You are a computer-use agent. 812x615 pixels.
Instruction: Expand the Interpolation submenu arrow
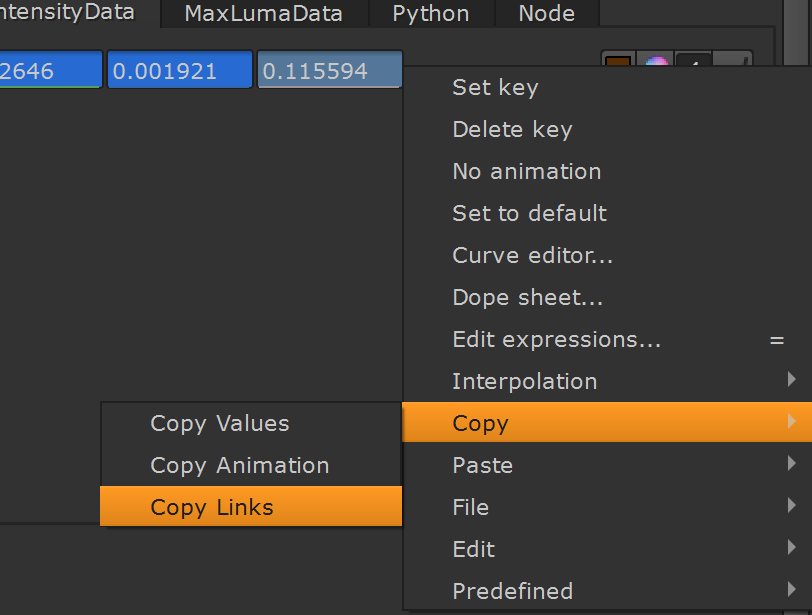click(791, 379)
